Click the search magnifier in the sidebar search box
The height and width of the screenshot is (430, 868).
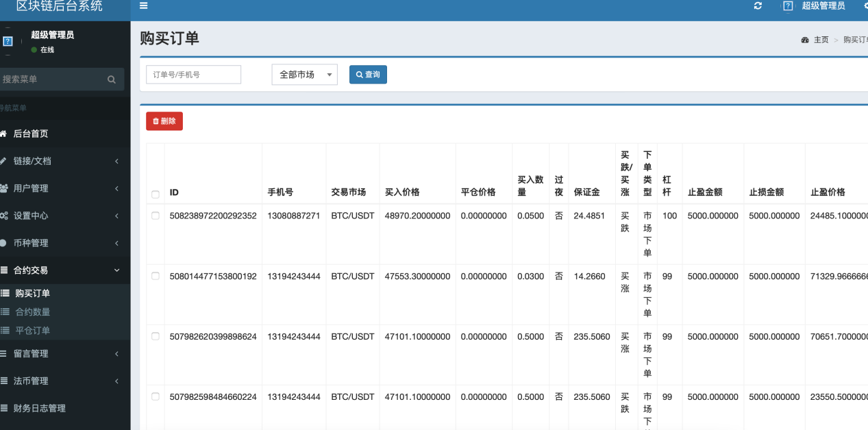pyautogui.click(x=111, y=79)
